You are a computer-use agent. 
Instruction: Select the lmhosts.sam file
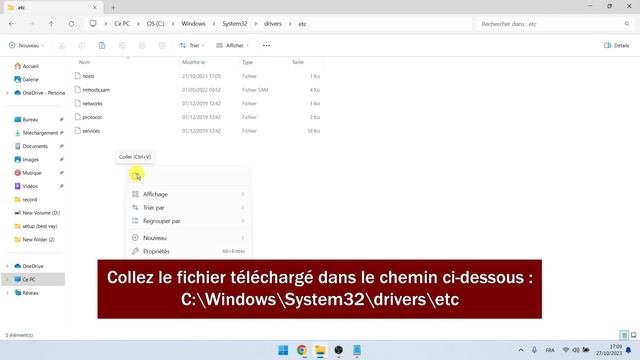click(x=96, y=90)
